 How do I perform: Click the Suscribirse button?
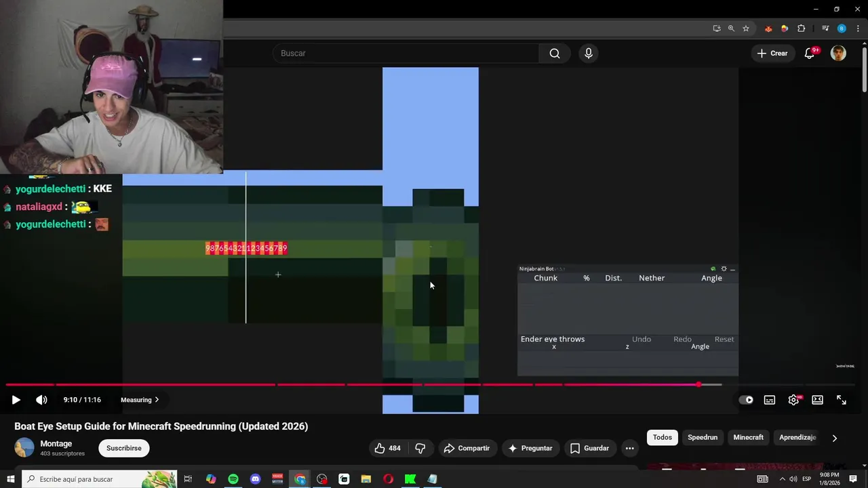pyautogui.click(x=123, y=448)
